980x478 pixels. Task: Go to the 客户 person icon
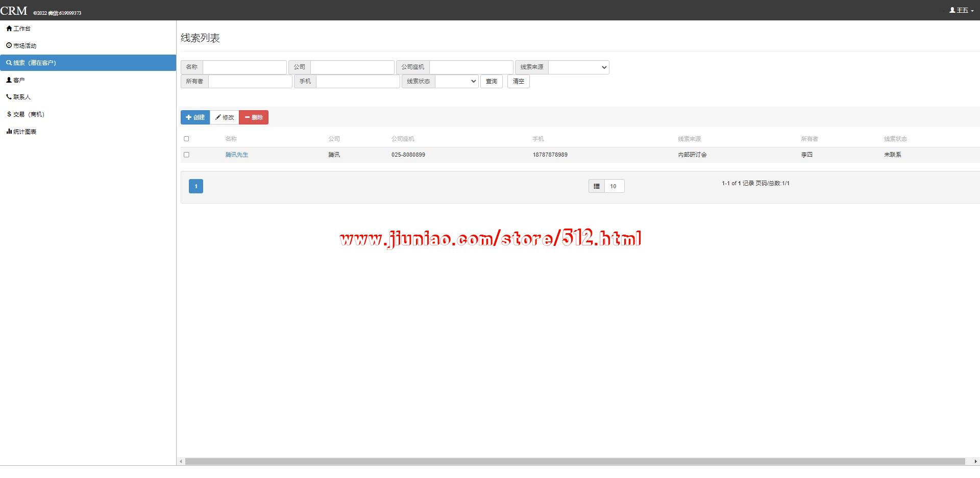9,80
